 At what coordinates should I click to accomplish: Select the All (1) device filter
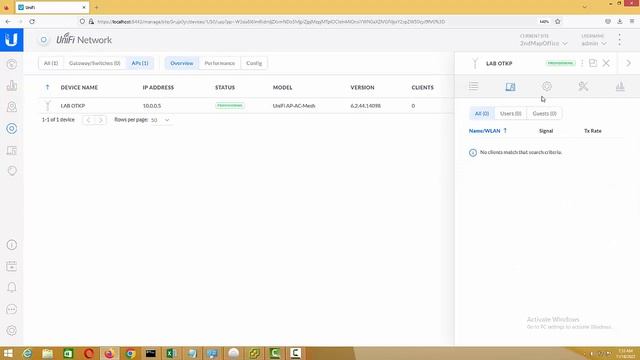tap(51, 63)
